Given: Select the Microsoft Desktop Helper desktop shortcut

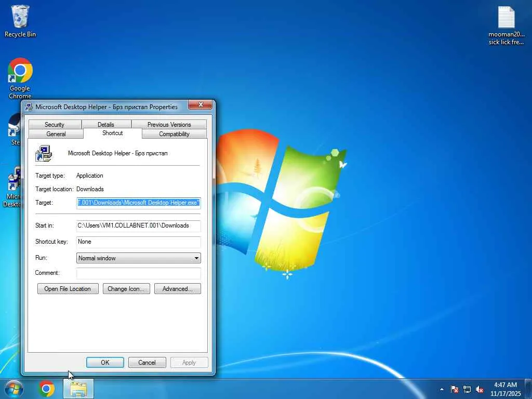Looking at the screenshot, I should tap(12, 187).
